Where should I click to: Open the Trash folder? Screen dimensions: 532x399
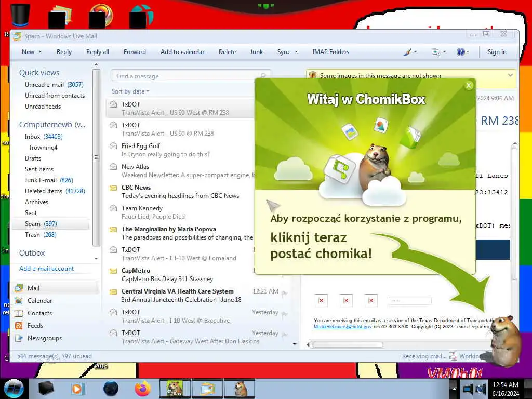pyautogui.click(x=41, y=235)
